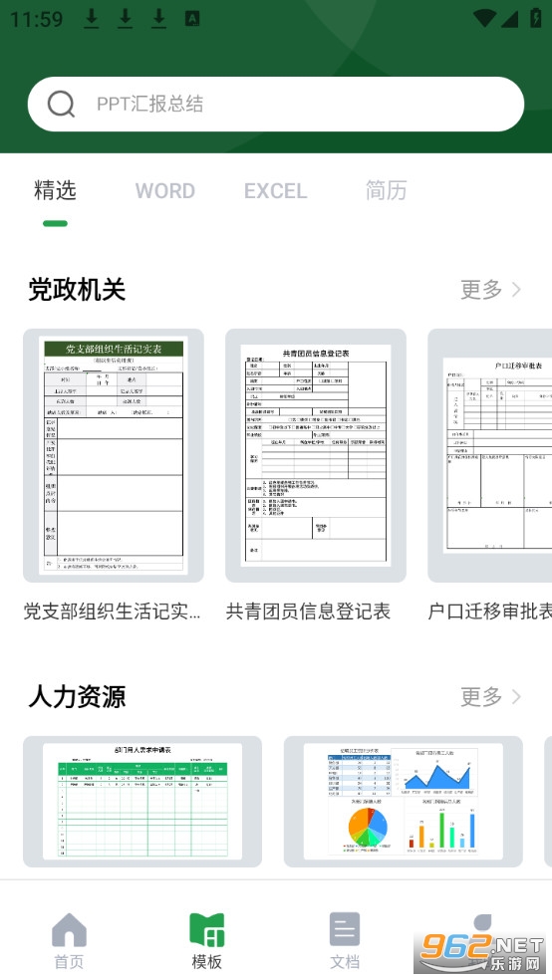552x980 pixels.
Task: Tap the battery icon in status bar
Action: [536, 18]
